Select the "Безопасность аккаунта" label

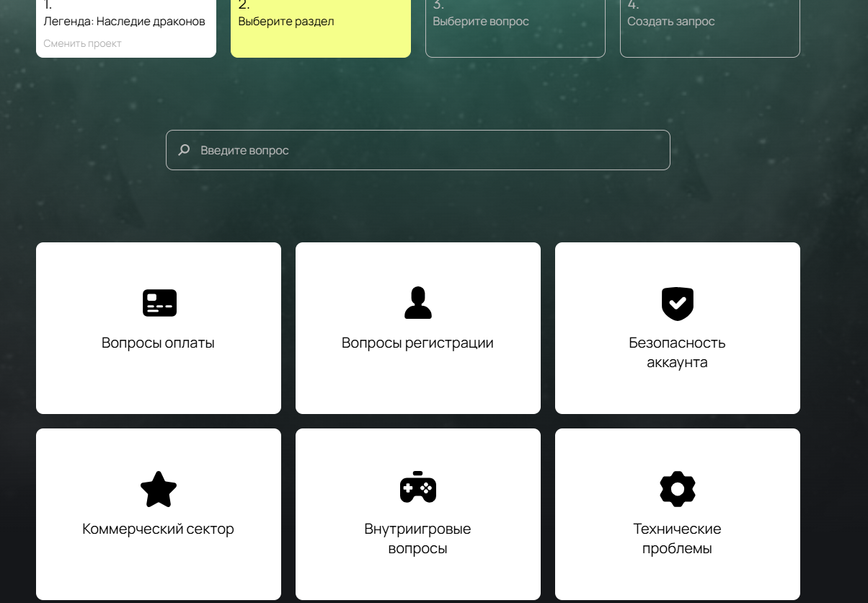point(677,352)
